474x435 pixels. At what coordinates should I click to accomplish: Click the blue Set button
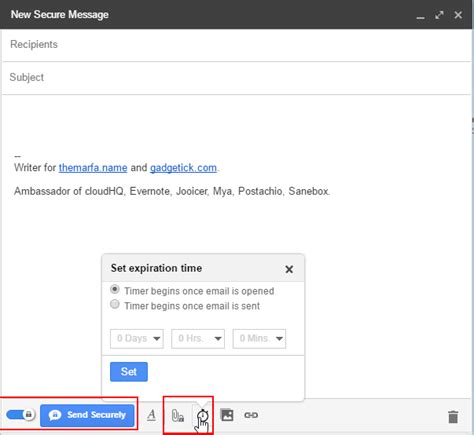coord(129,372)
